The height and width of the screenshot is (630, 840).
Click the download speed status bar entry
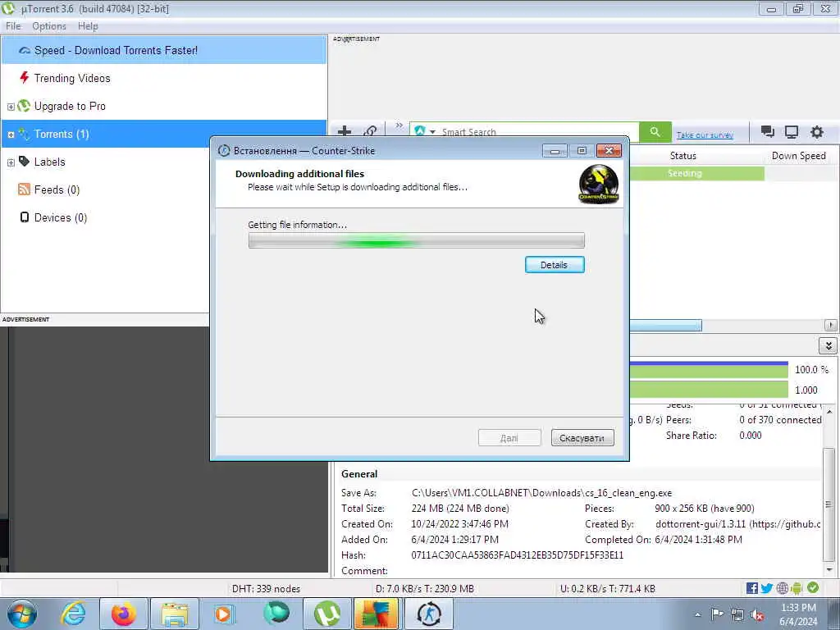pyautogui.click(x=424, y=589)
